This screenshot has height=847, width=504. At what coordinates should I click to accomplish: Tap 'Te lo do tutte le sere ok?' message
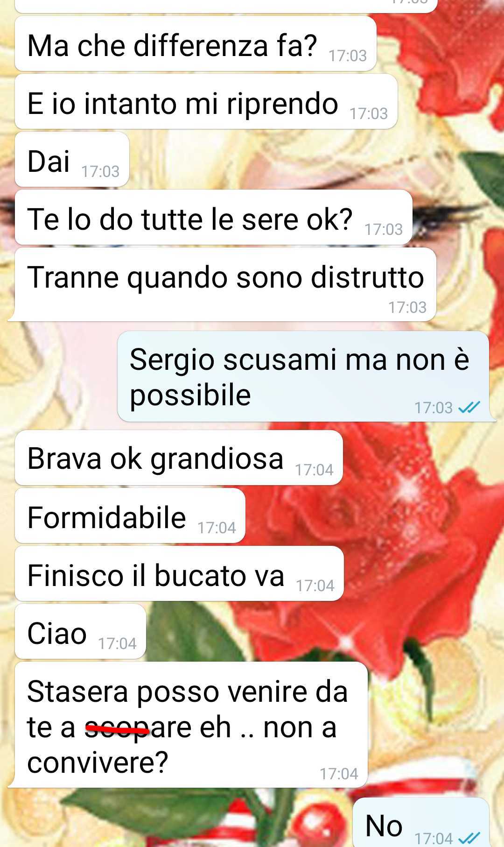213,218
